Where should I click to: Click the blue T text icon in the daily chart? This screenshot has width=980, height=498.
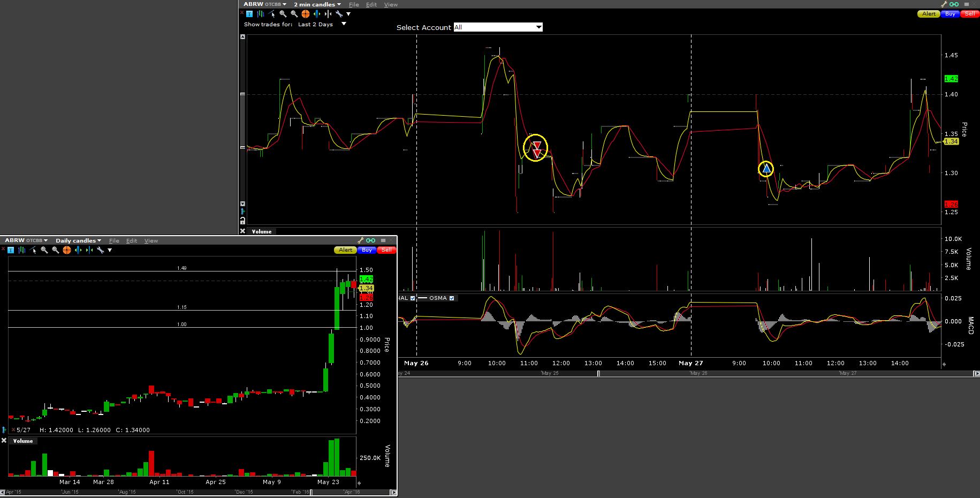11,250
